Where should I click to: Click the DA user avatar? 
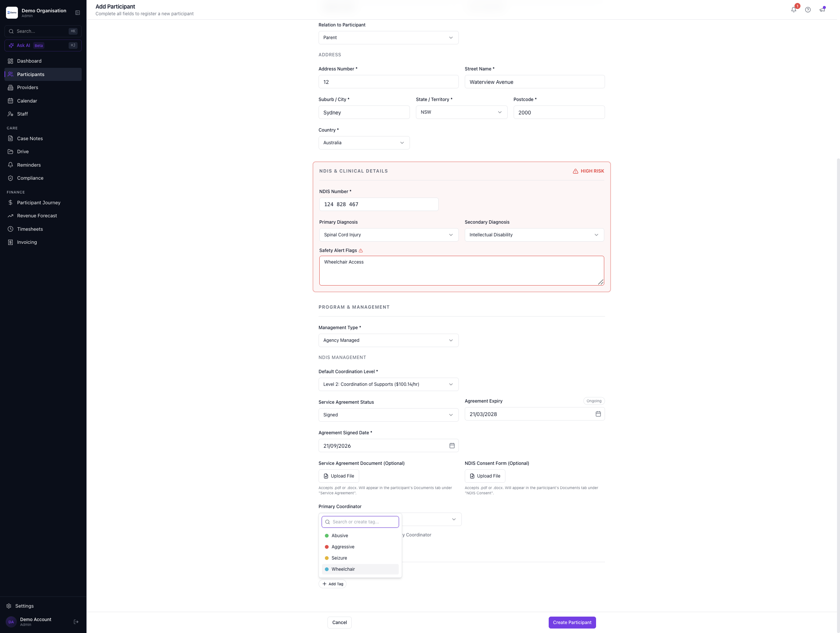click(11, 621)
